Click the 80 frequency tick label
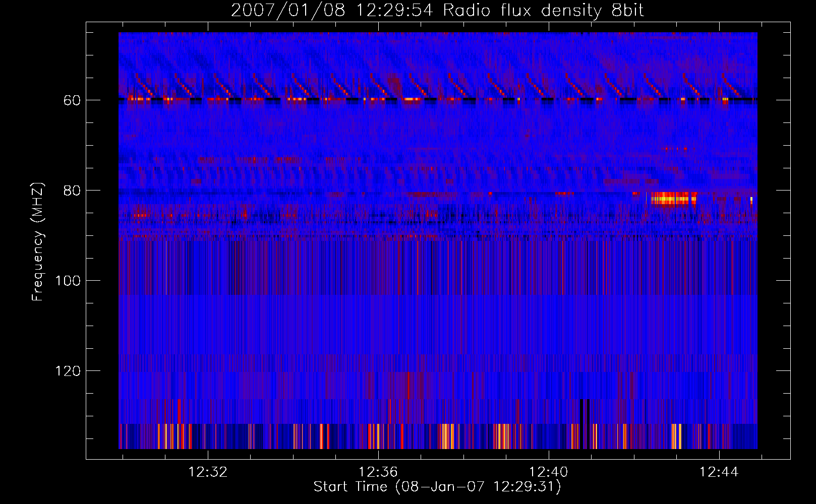 pos(72,191)
